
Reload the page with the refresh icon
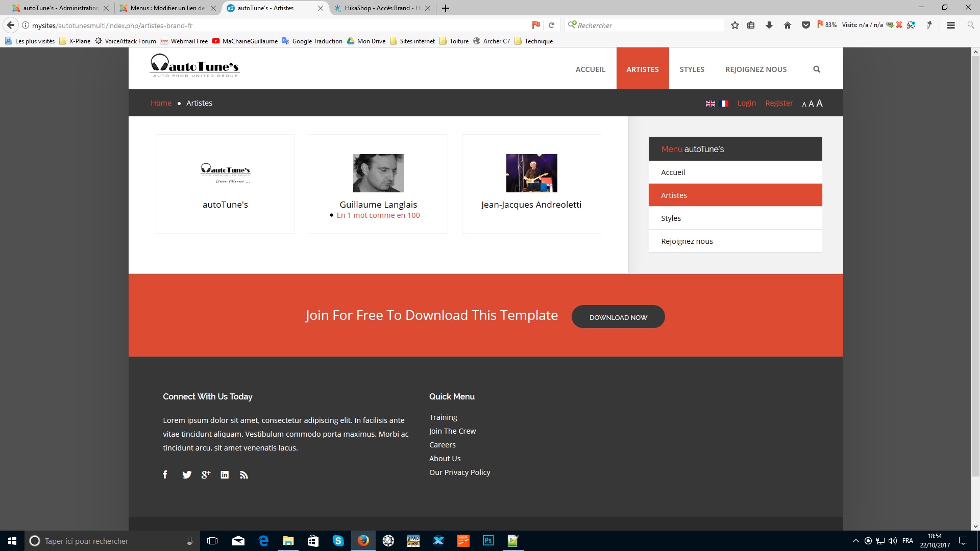(x=551, y=25)
